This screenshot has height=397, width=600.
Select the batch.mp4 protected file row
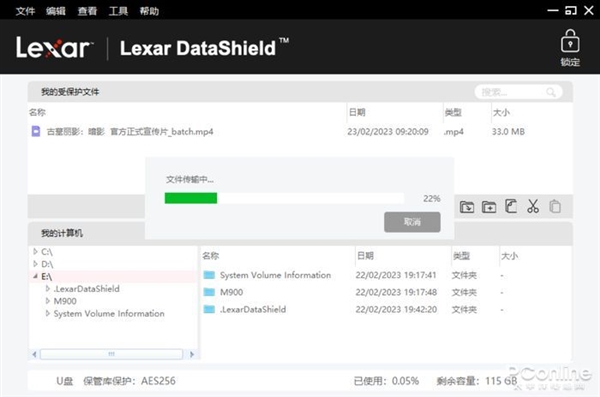click(300, 132)
